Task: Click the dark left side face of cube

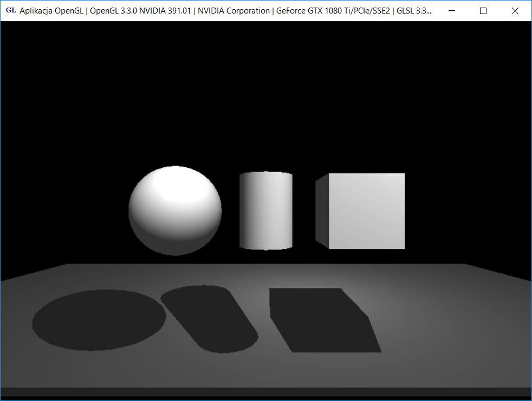Action: [322, 211]
